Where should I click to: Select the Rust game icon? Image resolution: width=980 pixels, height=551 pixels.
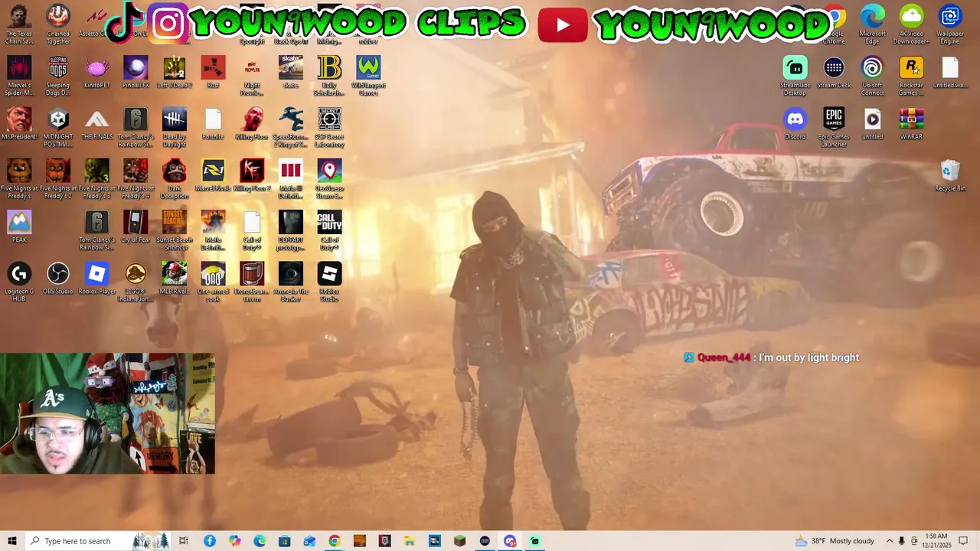(x=213, y=73)
